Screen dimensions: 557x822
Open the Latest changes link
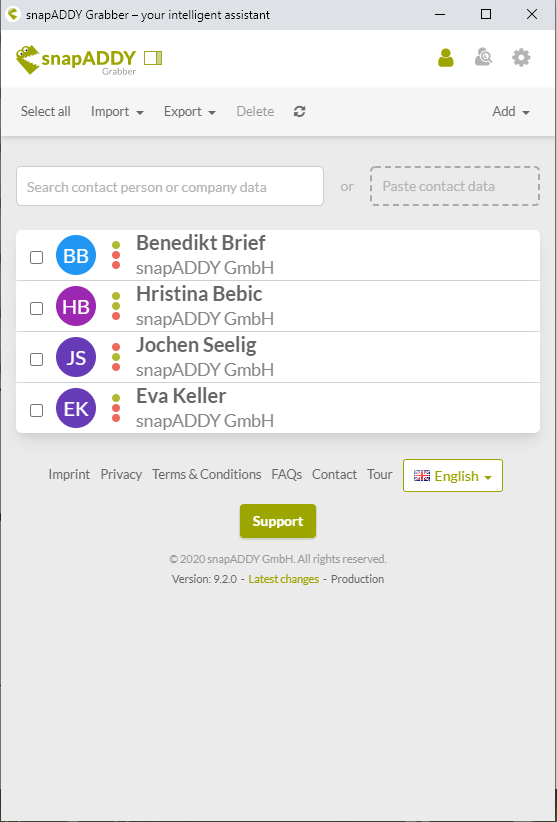(283, 579)
